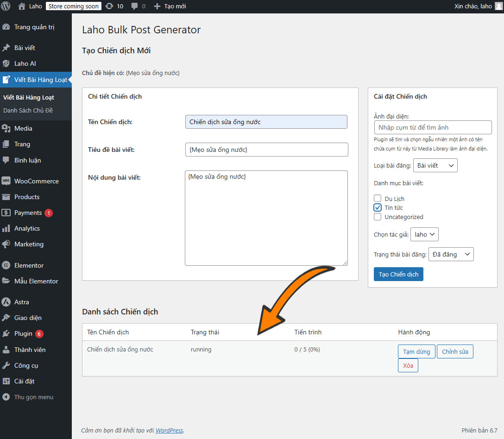Click the Elementor icon in sidebar
This screenshot has height=439, width=504.
[x=6, y=265]
